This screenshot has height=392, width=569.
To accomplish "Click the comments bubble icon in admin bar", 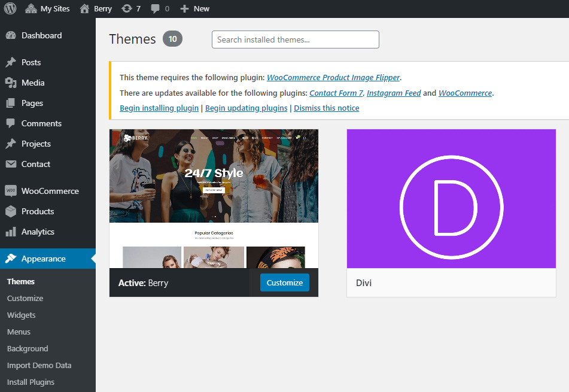I will [x=156, y=9].
